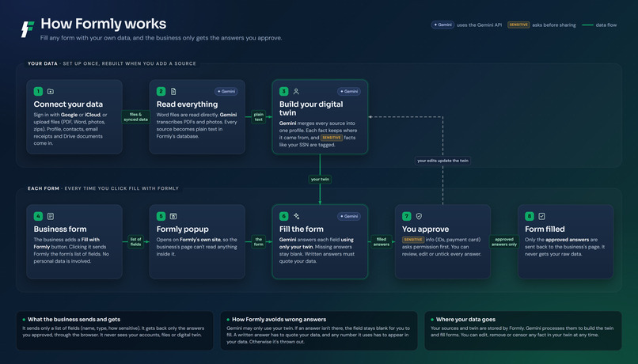Screen dimensions: 638x364
Task: Click the SENSITIVE tag on You approve card
Action: tap(413, 240)
